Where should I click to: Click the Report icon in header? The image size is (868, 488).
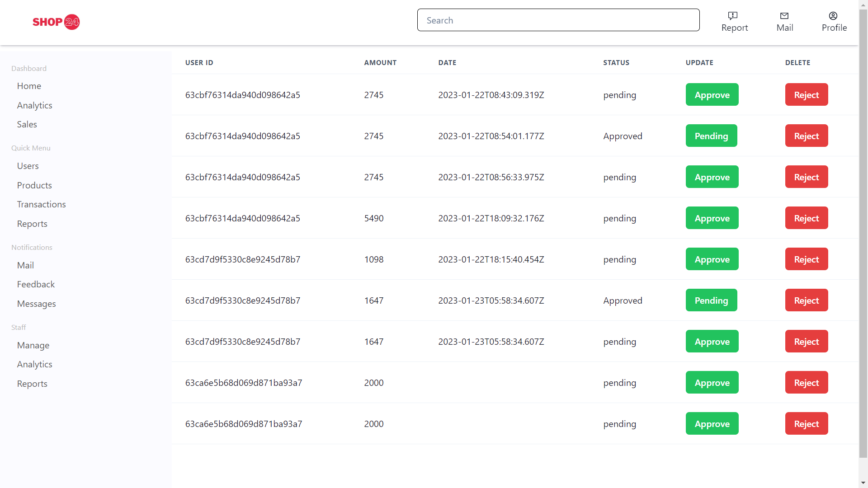(733, 16)
